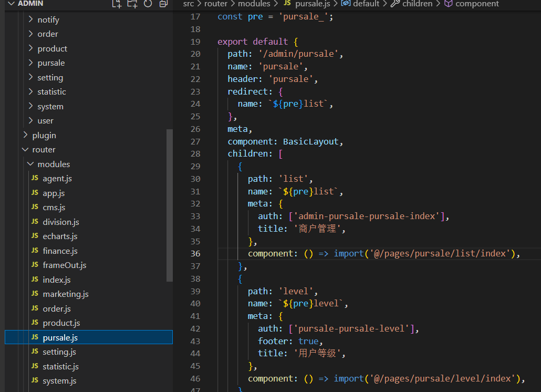
Task: Open index.js in the modules folder
Action: click(x=57, y=280)
